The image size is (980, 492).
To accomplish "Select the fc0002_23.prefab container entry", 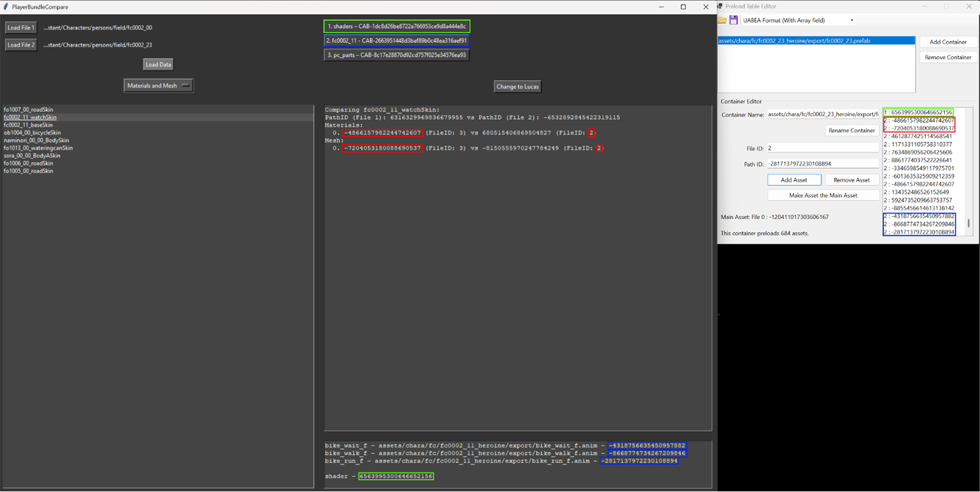I will (816, 41).
